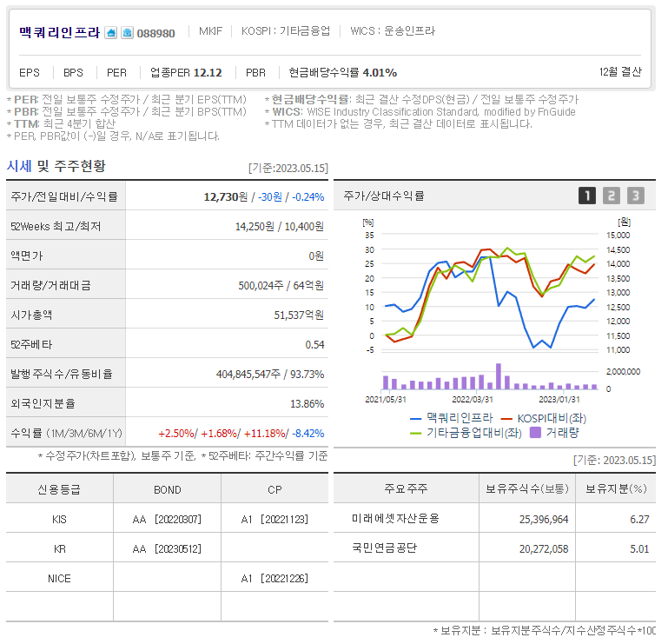Click the MKIF ticker abbreviation
668x644 pixels.
(x=210, y=31)
